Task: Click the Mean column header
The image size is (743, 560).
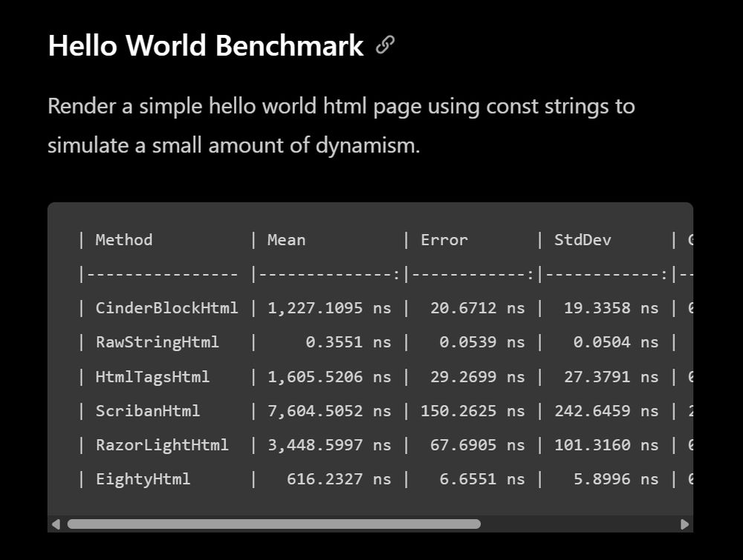Action: point(286,240)
